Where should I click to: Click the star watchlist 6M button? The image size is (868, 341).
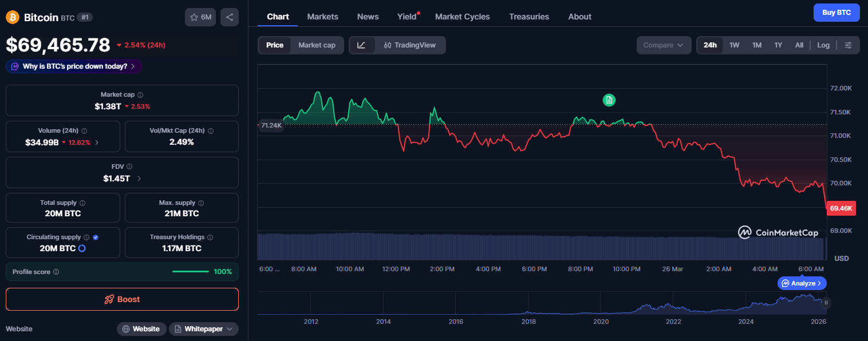click(200, 17)
